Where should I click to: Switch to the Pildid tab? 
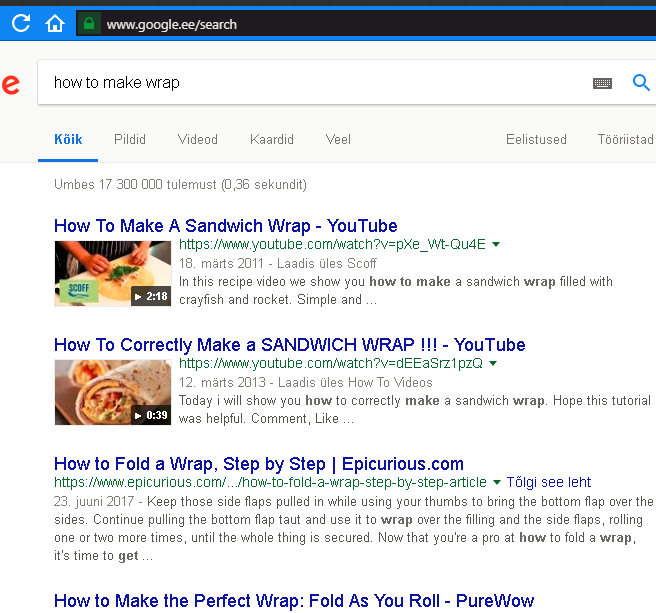[130, 139]
